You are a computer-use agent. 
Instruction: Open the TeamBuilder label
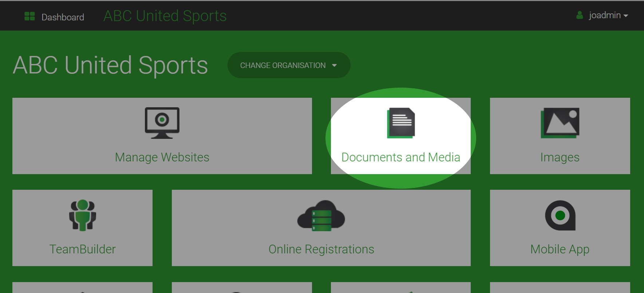pos(83,249)
